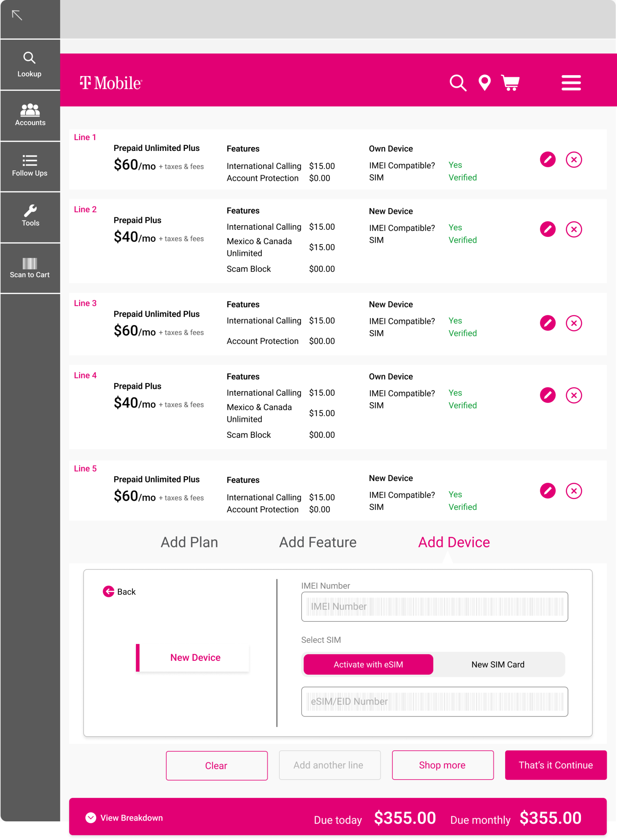Remove Line 3 using the X icon
The width and height of the screenshot is (617, 840).
[573, 323]
